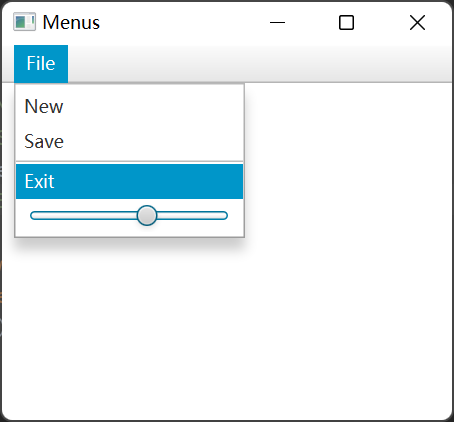Image resolution: width=454 pixels, height=422 pixels.
Task: Click the slider track left of the thumb
Action: (83, 216)
